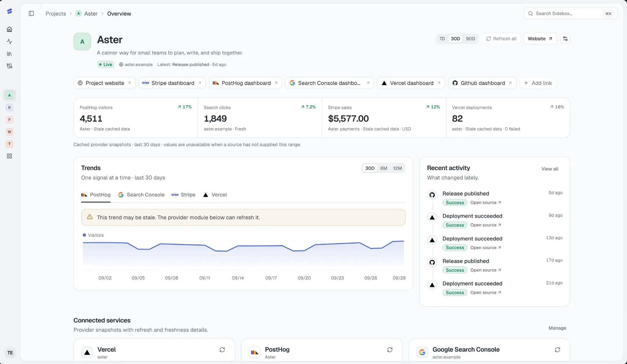Switch overview range to 90D
This screenshot has height=364, width=627.
click(x=471, y=39)
